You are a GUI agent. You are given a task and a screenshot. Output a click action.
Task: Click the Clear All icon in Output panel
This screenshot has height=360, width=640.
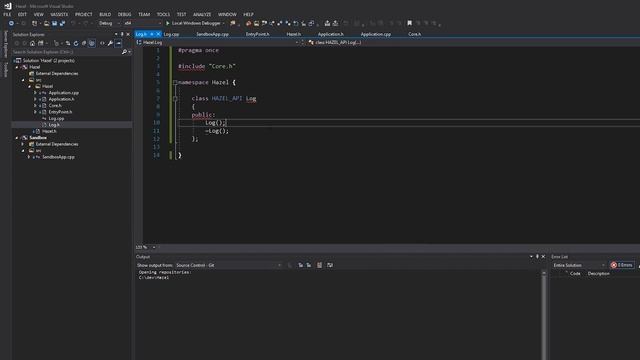pyautogui.click(x=319, y=265)
